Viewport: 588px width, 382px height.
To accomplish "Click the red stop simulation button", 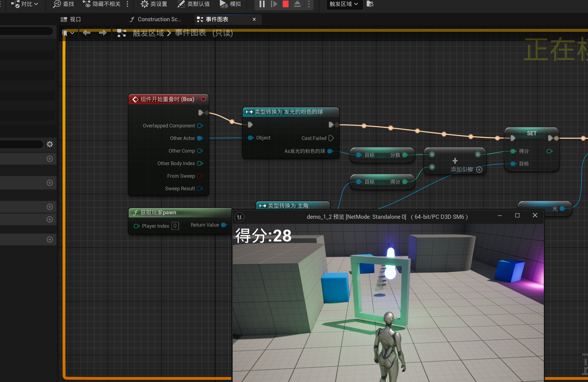I will tap(285, 4).
